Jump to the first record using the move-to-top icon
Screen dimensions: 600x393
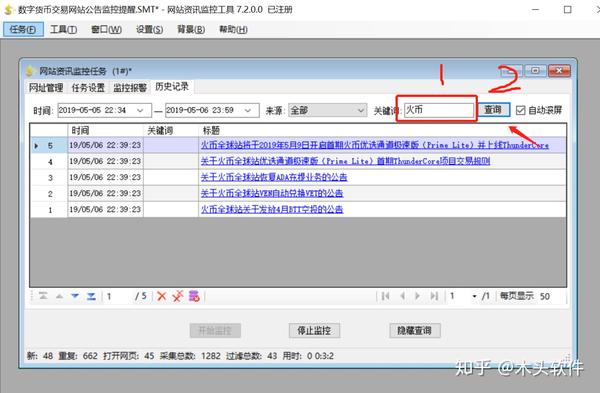coord(43,296)
